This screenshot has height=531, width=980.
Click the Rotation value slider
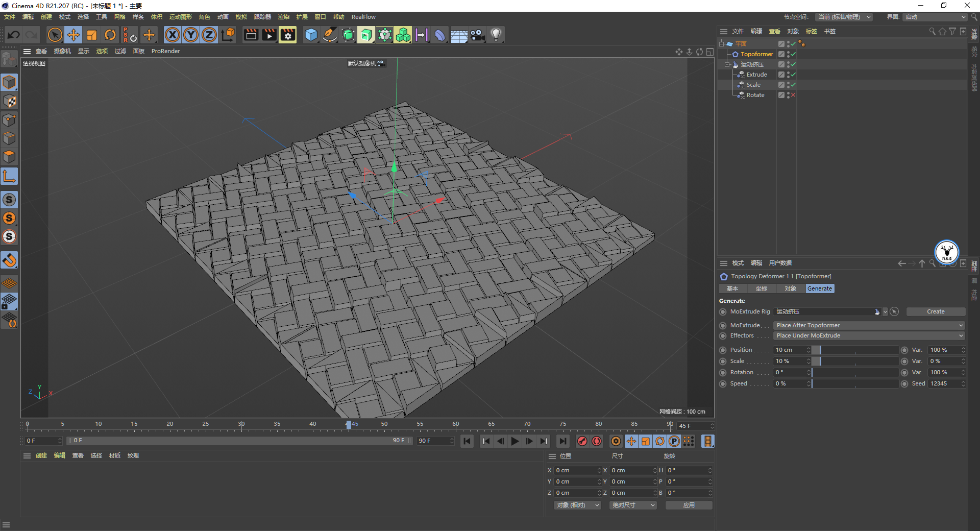(855, 372)
